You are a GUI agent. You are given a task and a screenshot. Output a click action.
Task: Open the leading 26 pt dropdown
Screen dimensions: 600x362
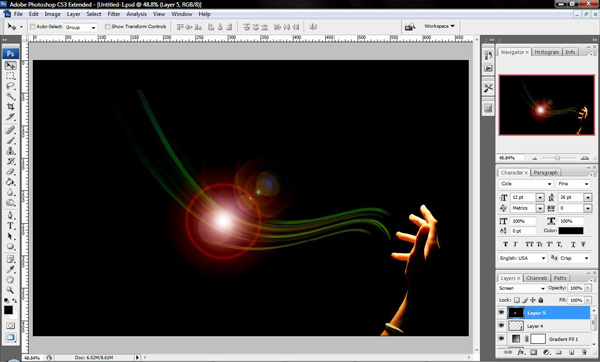pos(587,197)
